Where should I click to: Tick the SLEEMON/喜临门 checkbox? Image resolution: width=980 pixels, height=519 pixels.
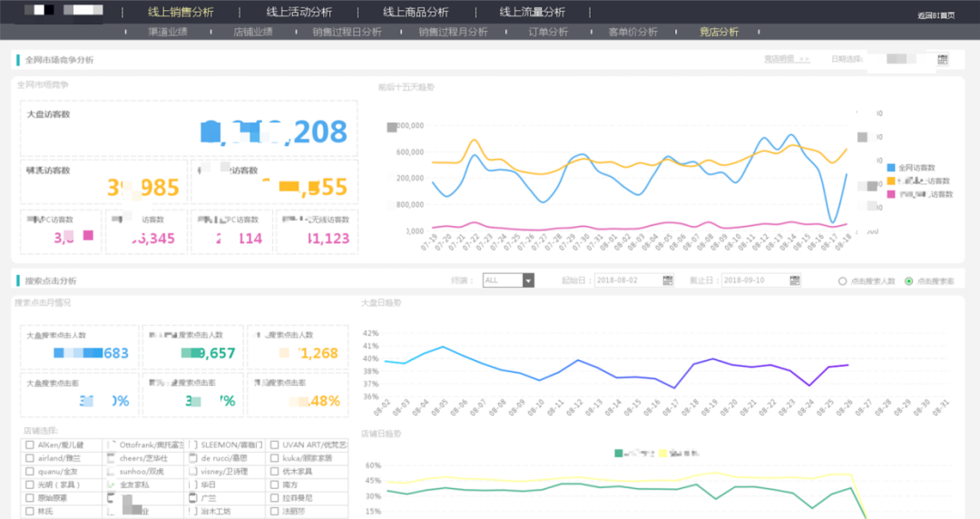pos(193,446)
